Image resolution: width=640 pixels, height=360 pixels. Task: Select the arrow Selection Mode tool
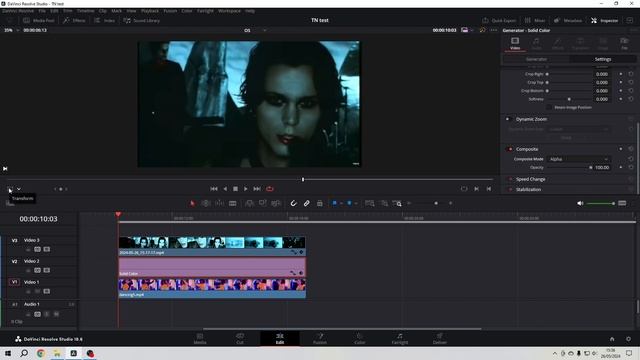click(x=192, y=203)
